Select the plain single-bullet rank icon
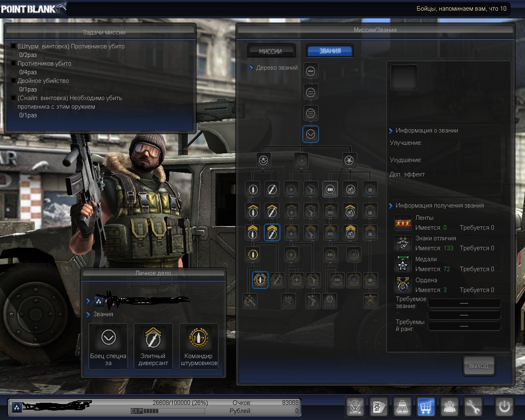This screenshot has width=525, height=420. (253, 189)
